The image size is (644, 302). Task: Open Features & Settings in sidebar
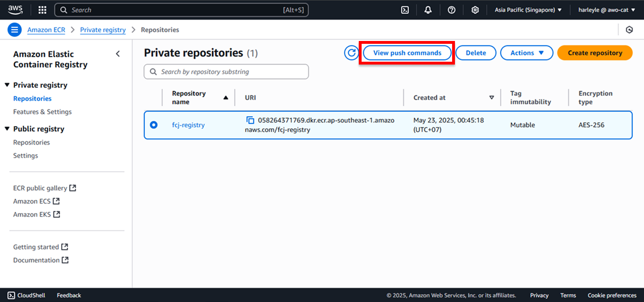point(42,112)
